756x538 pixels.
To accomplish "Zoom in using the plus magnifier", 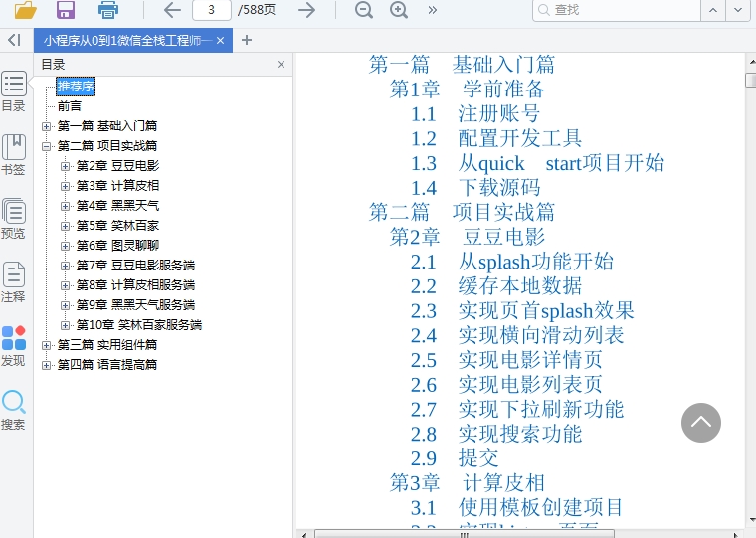I will 399,10.
